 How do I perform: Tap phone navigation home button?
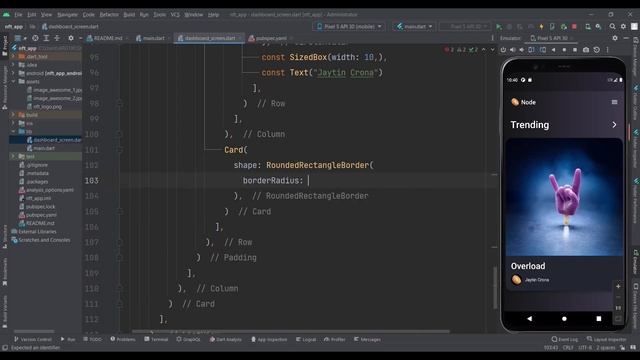click(564, 319)
